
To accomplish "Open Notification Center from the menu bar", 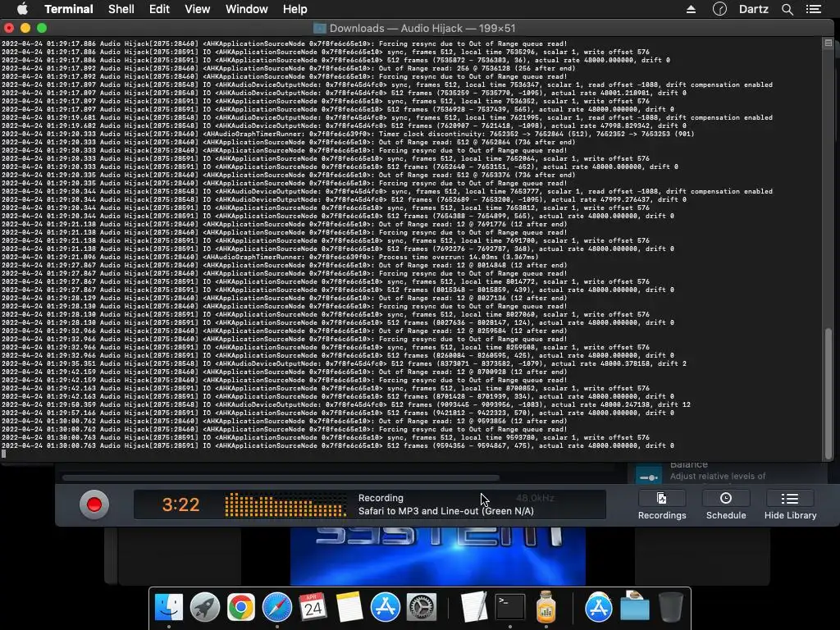I will pos(814,9).
